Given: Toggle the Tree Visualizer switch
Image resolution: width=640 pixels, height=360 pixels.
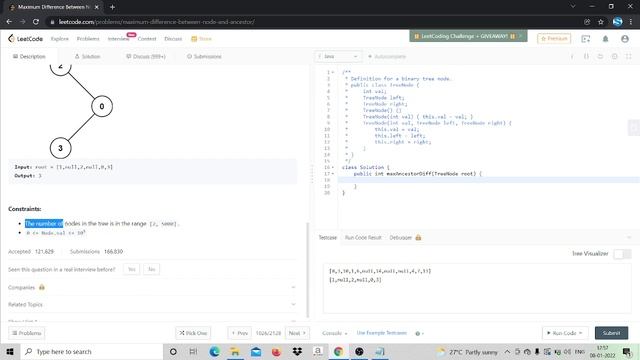Looking at the screenshot, I should pyautogui.click(x=622, y=254).
